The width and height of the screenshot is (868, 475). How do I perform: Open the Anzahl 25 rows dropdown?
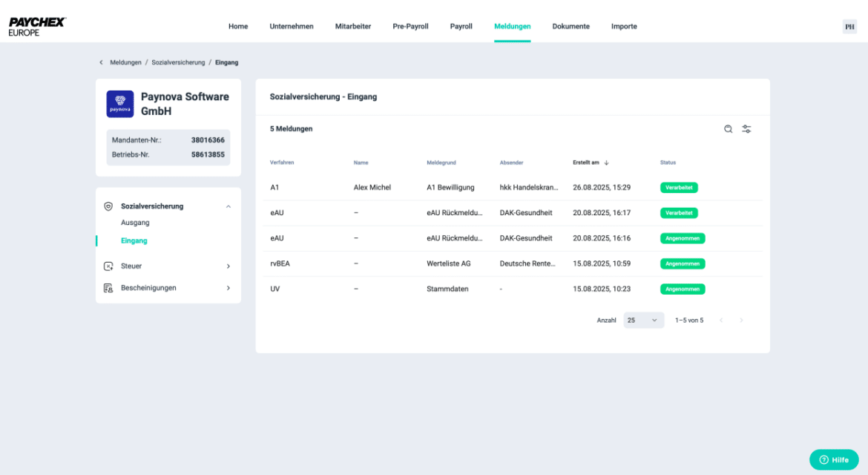point(643,321)
